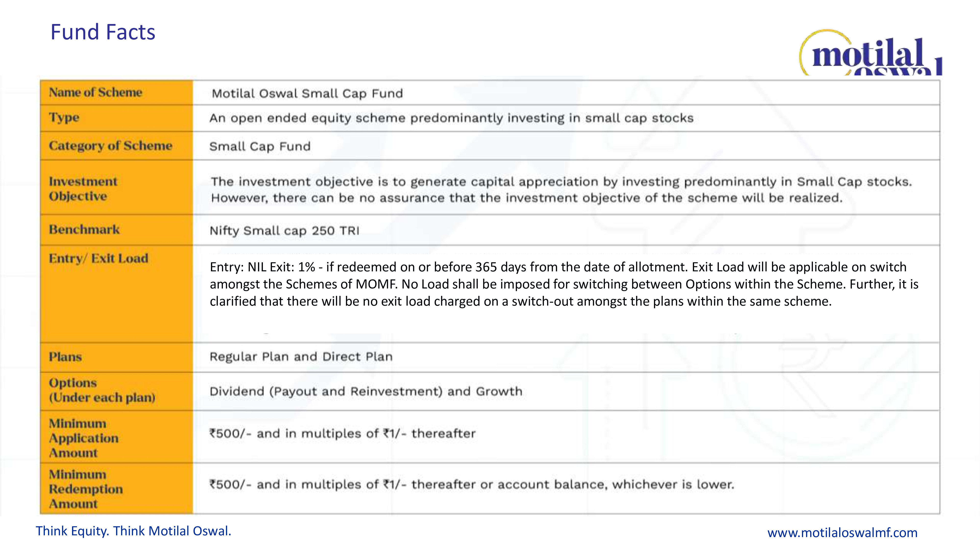Click the Motilal Oswal Small Cap Fund text
The height and width of the screenshot is (551, 980).
coord(307,94)
